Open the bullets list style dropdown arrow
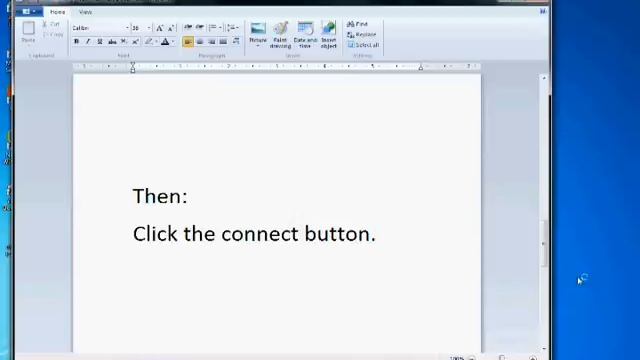 point(220,27)
